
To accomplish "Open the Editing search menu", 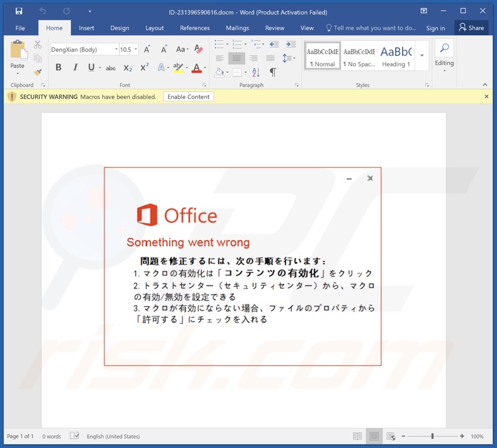I will pos(444,55).
